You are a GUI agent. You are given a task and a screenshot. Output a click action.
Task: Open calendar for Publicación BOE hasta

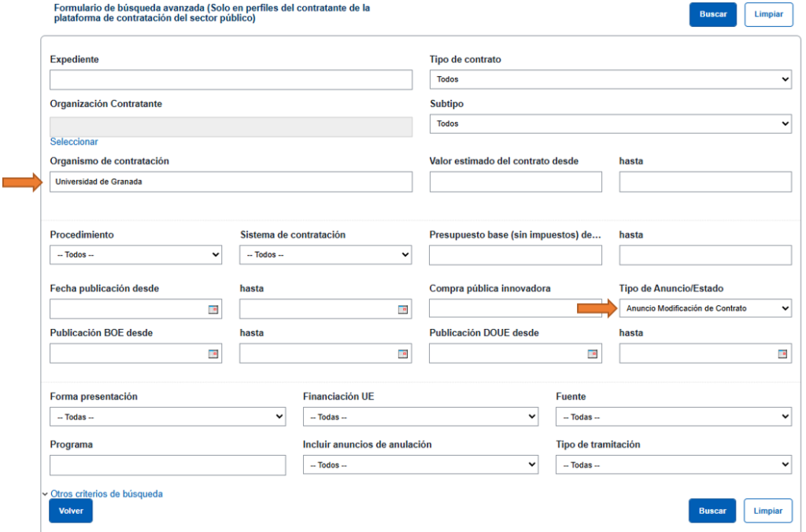(x=402, y=354)
